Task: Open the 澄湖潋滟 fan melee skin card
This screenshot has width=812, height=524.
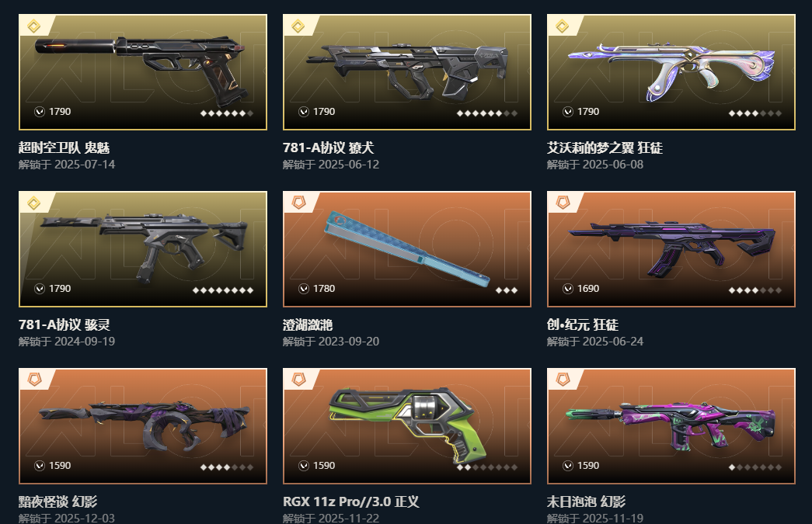Action: [407, 249]
